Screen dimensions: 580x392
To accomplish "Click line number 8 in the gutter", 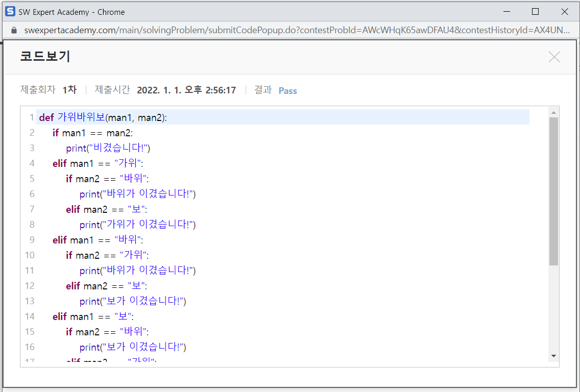I will tap(32, 225).
